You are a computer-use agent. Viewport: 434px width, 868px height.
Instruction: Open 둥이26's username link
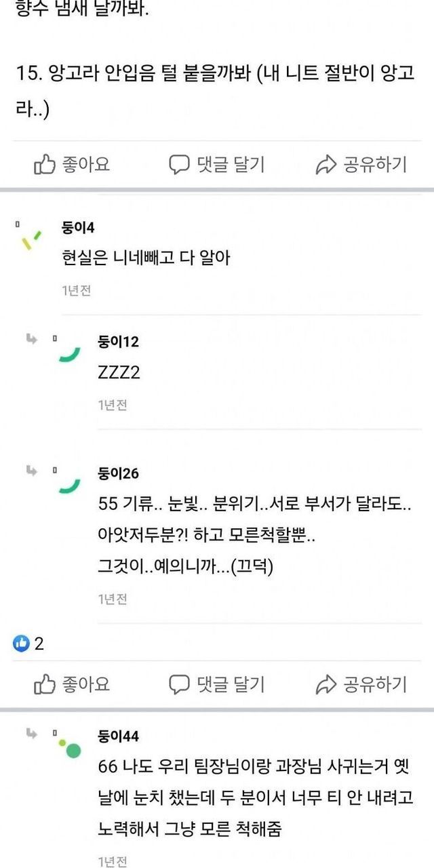coord(118,473)
